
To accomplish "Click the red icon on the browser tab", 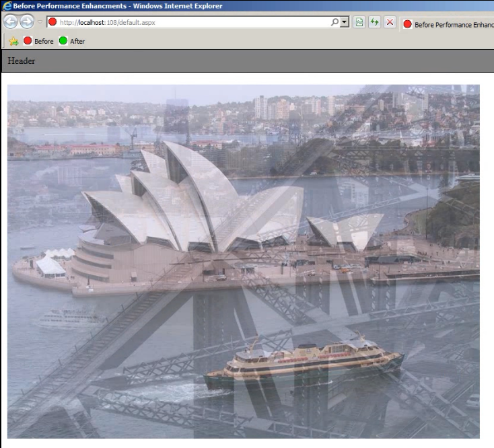I will [407, 24].
